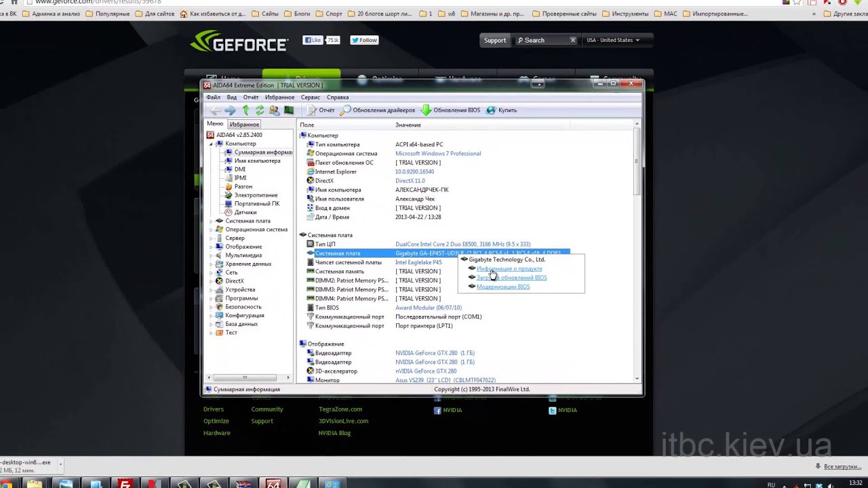The height and width of the screenshot is (488, 868).
Task: Click the Модернизации BIOS link
Action: (503, 287)
